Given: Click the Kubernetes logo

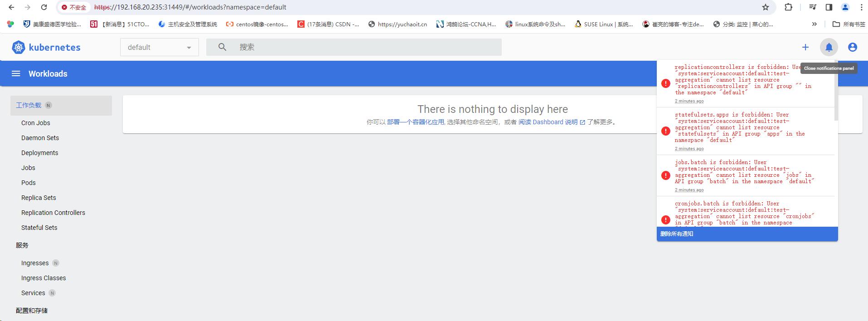Looking at the screenshot, I should click(x=19, y=47).
